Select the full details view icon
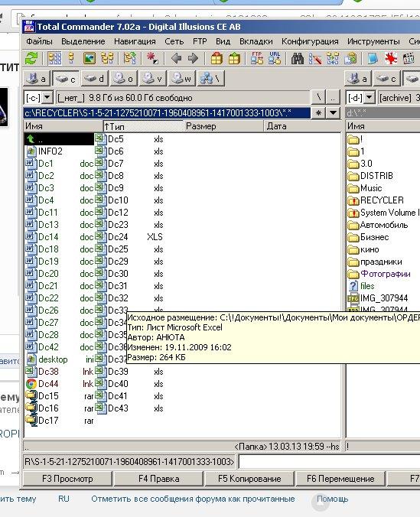The image size is (420, 517). coord(71,59)
